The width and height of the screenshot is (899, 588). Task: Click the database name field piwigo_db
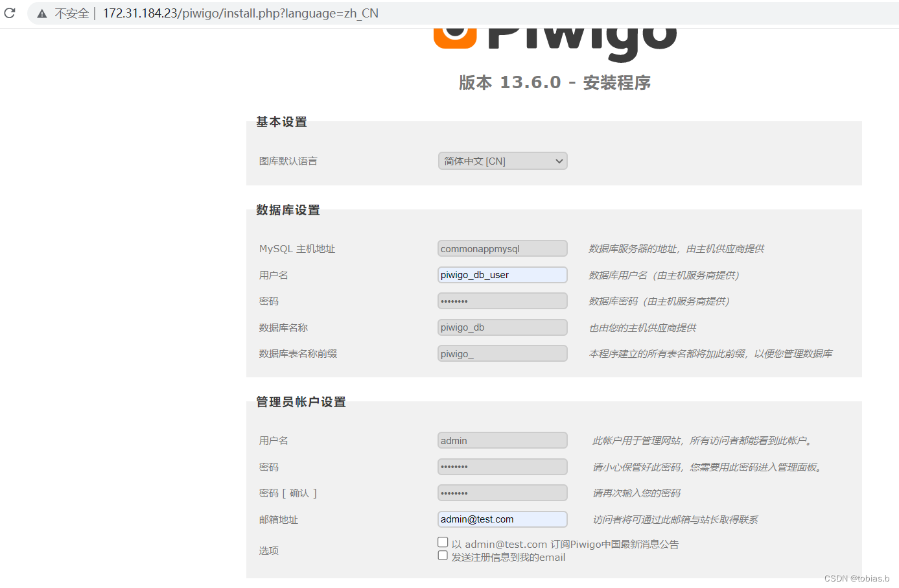pyautogui.click(x=502, y=327)
